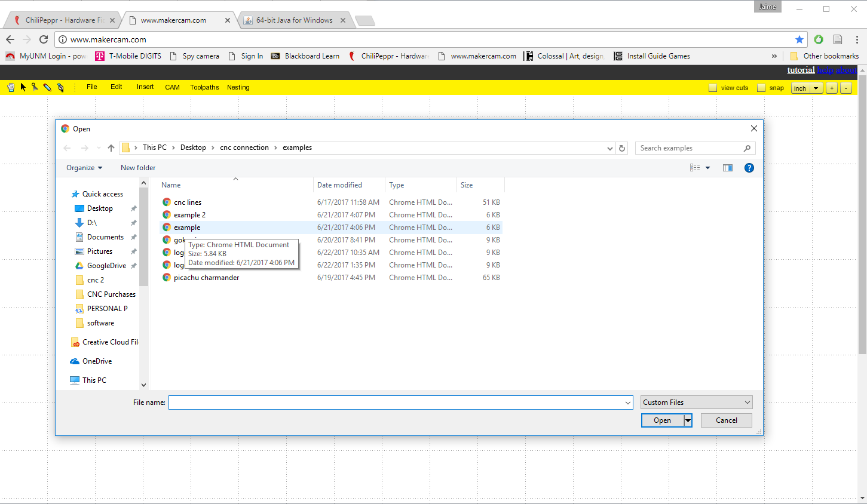Click the page extension icon next to Chrome menu

(838, 39)
